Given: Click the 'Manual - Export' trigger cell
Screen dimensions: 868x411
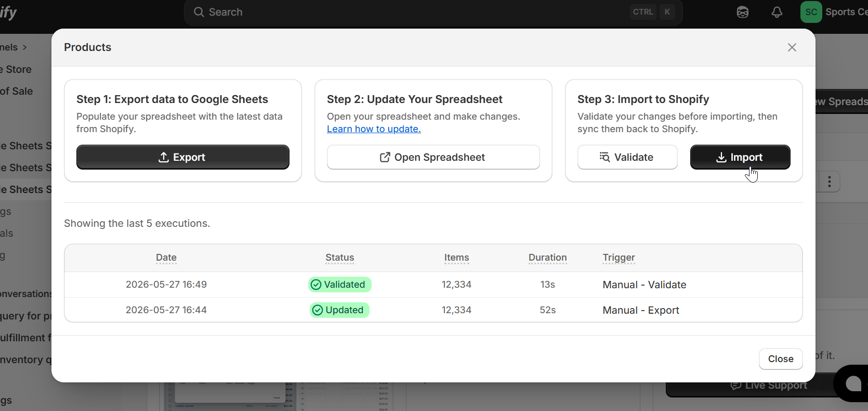Looking at the screenshot, I should 641,310.
